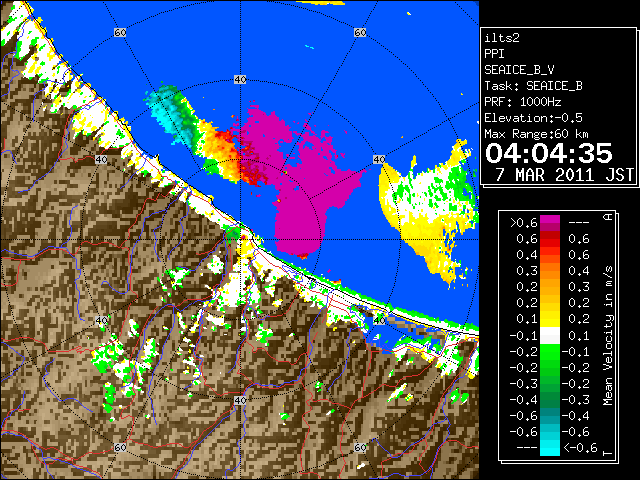Click the 04:04:35 timestamp

pos(549,153)
